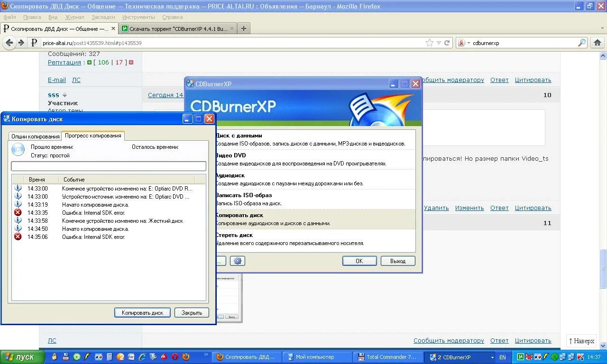This screenshot has height=364, width=607.
Task: Launch Opera from Quick Launch
Action: [175, 357]
